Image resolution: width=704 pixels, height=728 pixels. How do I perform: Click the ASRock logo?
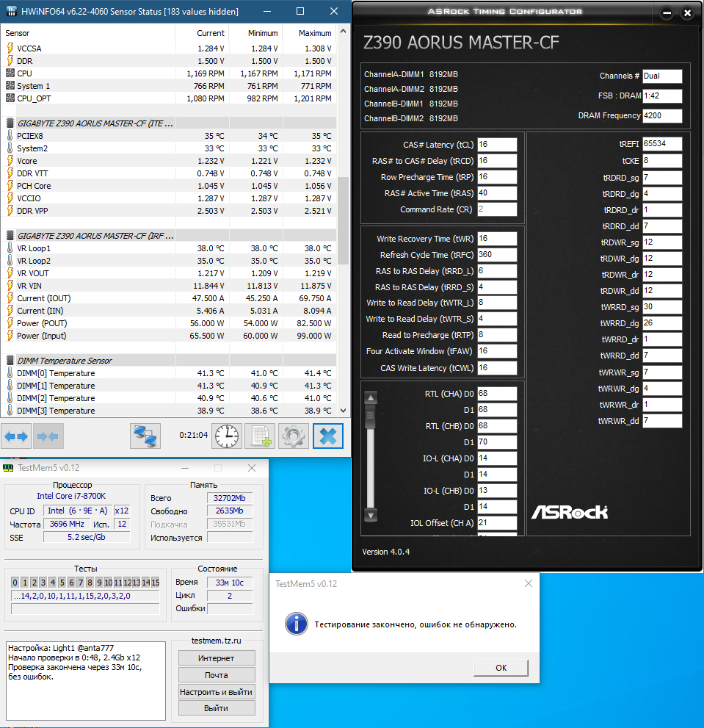tap(570, 512)
